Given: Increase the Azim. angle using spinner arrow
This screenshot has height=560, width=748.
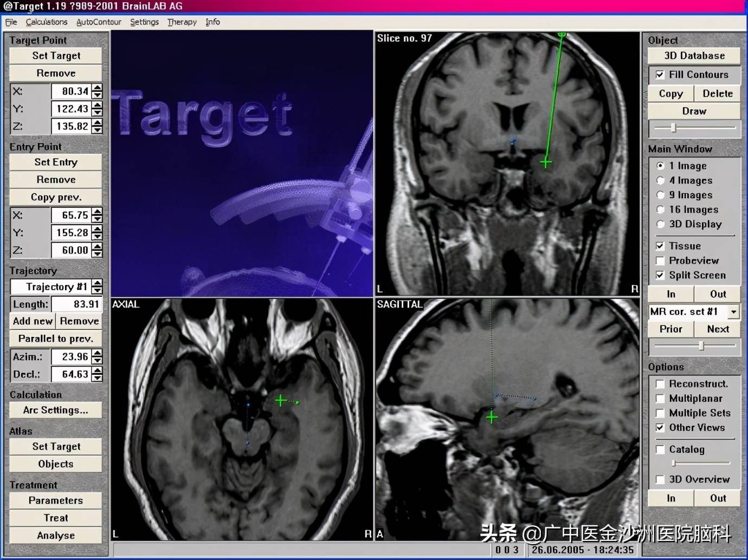Looking at the screenshot, I should point(97,353).
